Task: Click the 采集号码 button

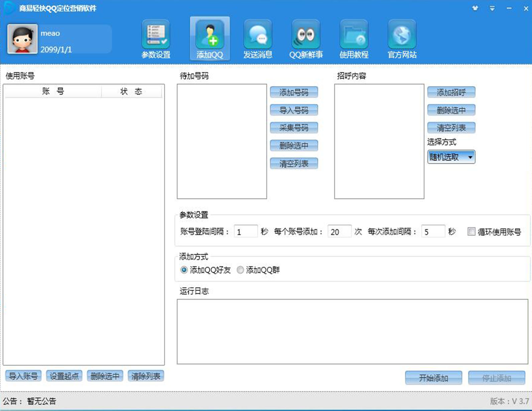Action: [x=294, y=128]
